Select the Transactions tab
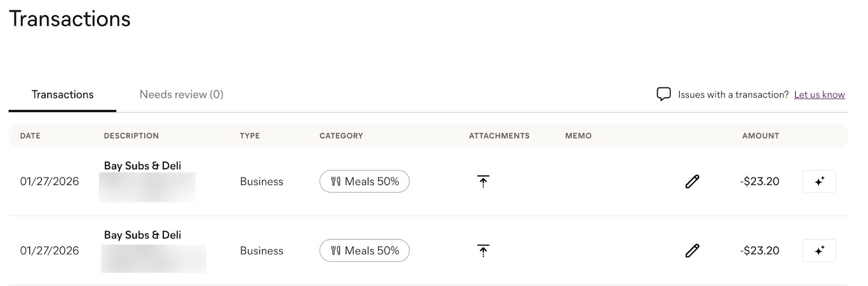The image size is (868, 286). [62, 94]
